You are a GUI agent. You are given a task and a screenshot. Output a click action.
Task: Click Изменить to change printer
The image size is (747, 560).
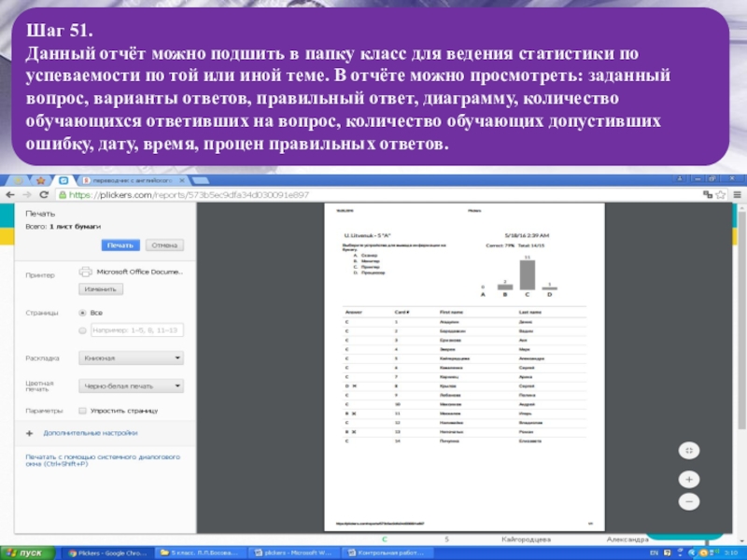(101, 289)
